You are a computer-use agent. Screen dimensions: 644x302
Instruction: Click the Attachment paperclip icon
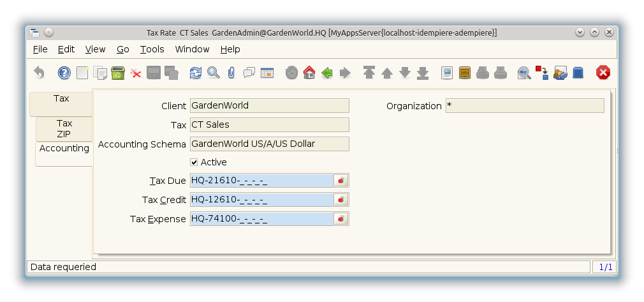(x=231, y=73)
